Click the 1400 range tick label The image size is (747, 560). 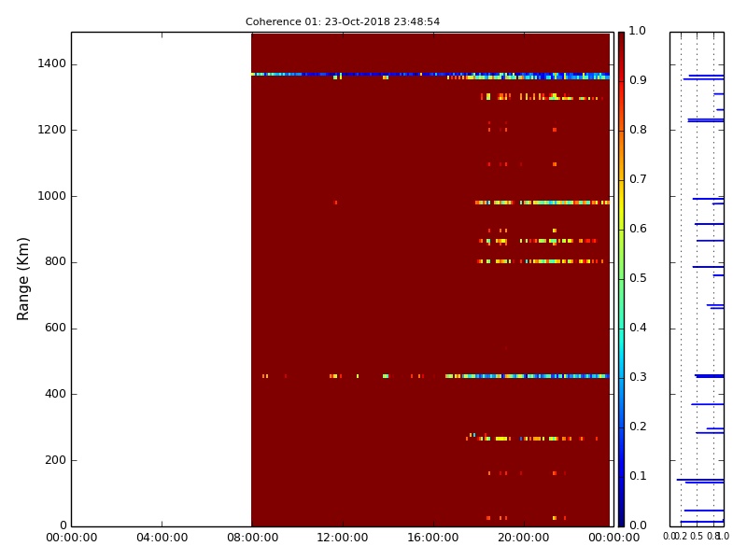click(52, 63)
